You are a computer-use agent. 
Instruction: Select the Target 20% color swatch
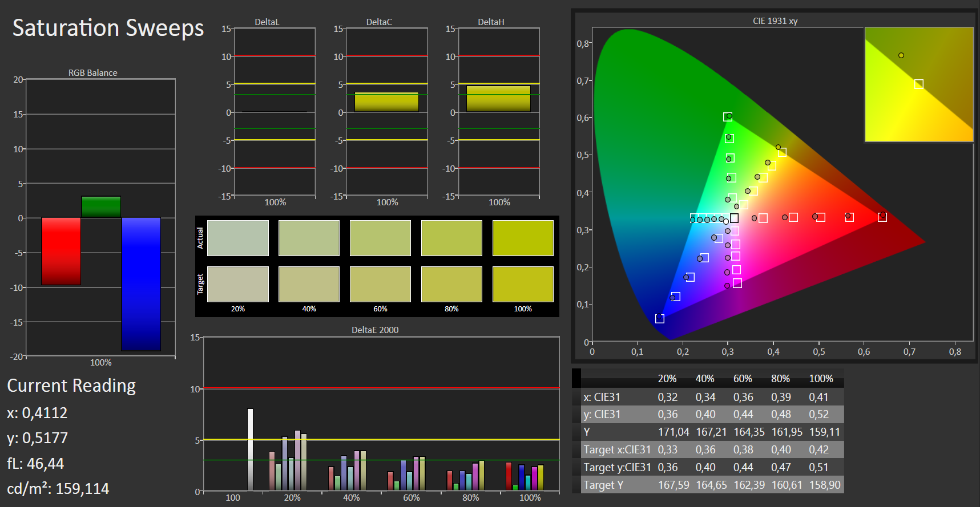(238, 284)
